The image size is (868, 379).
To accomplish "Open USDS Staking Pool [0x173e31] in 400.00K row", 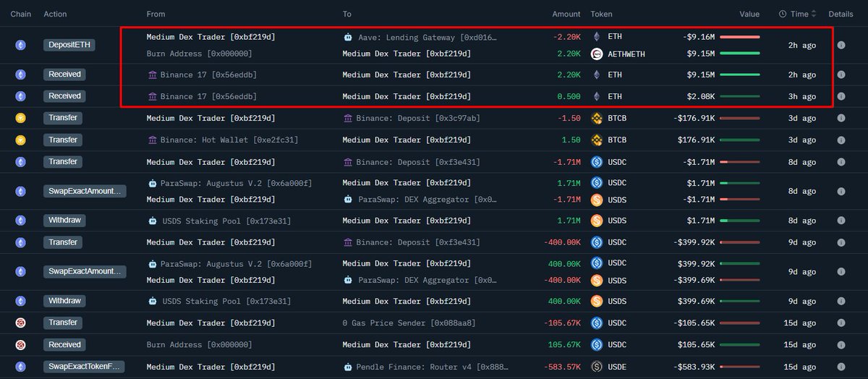I will click(x=226, y=301).
